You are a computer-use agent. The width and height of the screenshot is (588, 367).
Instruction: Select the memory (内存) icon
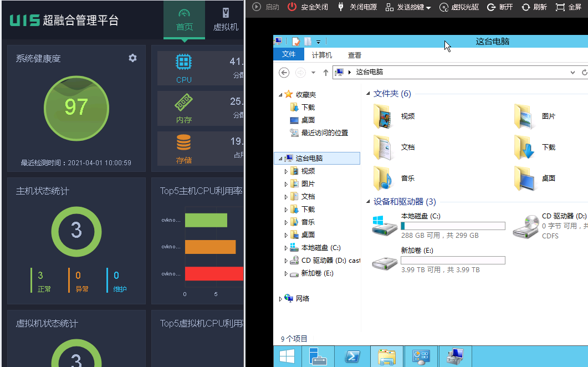coord(184,103)
